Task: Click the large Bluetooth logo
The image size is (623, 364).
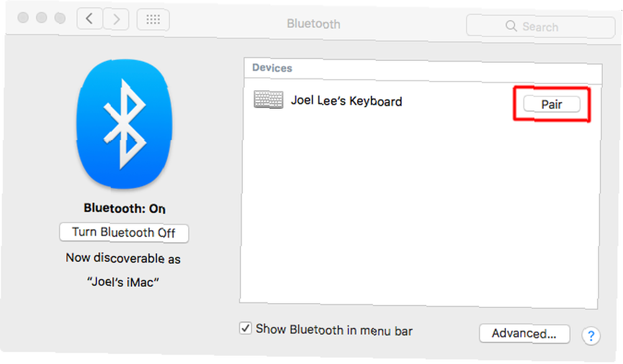Action: [x=125, y=124]
